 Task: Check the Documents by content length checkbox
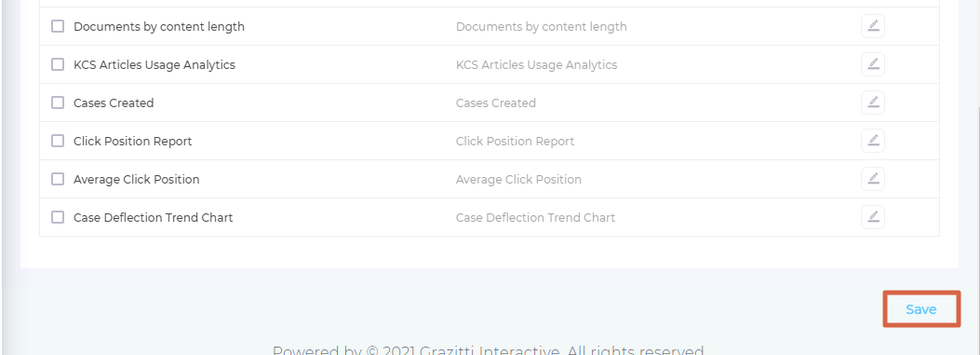click(58, 26)
